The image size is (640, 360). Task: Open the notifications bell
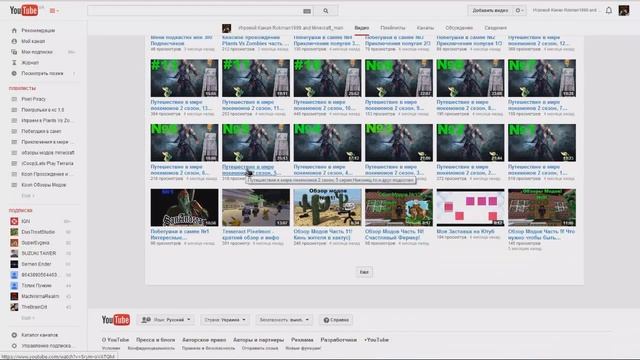click(609, 10)
